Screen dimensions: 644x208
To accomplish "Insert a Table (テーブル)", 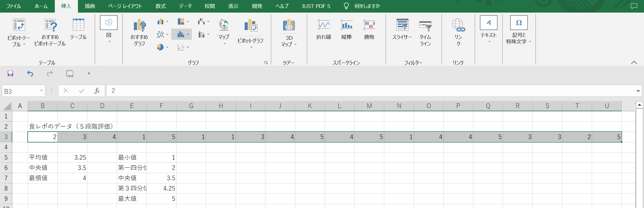I will tap(78, 29).
